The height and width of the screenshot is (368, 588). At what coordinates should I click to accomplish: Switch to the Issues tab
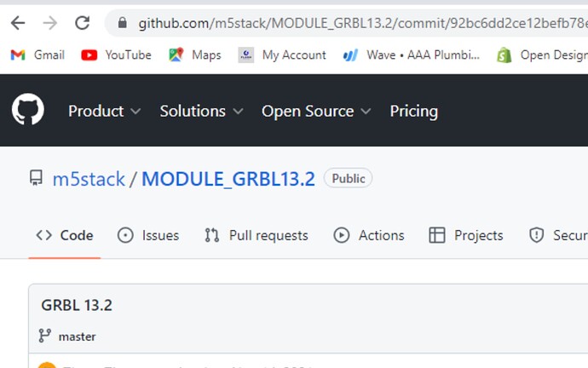coord(148,235)
